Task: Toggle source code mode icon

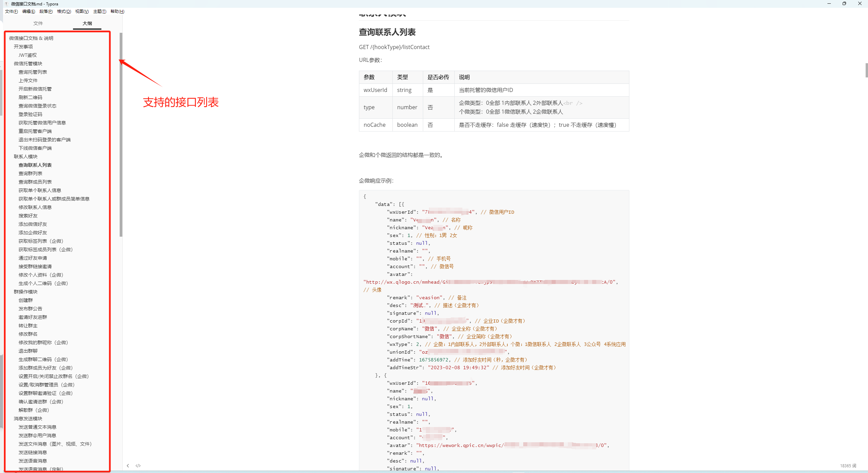Action: 138,466
